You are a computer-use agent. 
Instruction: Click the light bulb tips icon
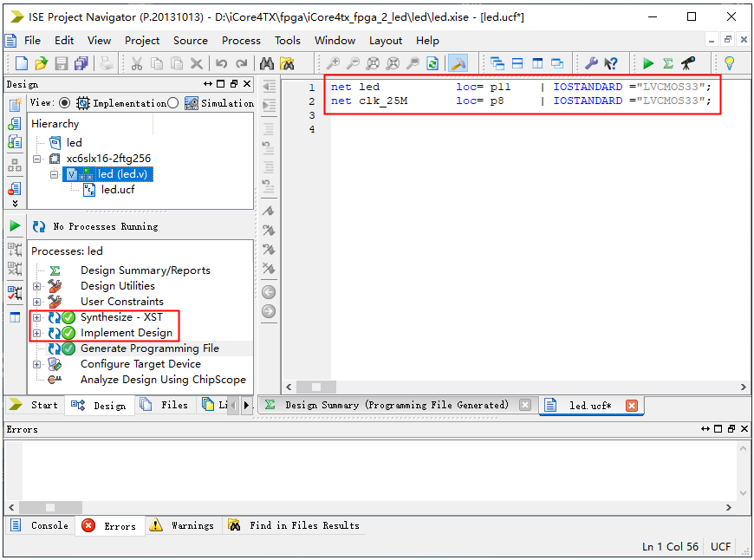click(729, 63)
